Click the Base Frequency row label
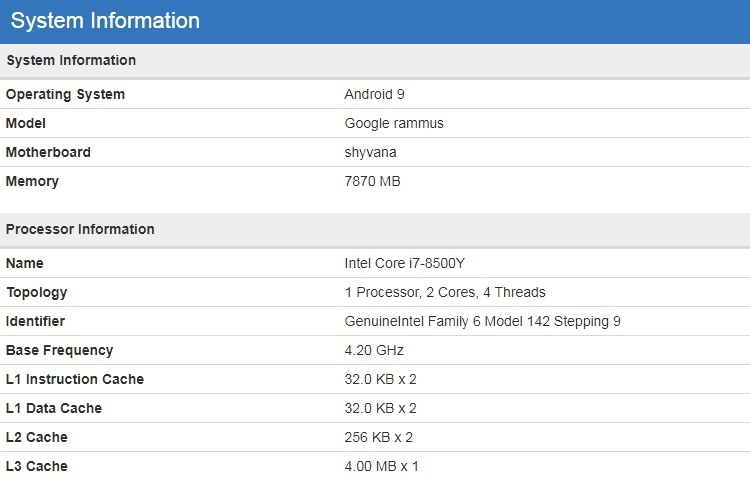Viewport: 750px width, 495px height. pyautogui.click(x=60, y=351)
